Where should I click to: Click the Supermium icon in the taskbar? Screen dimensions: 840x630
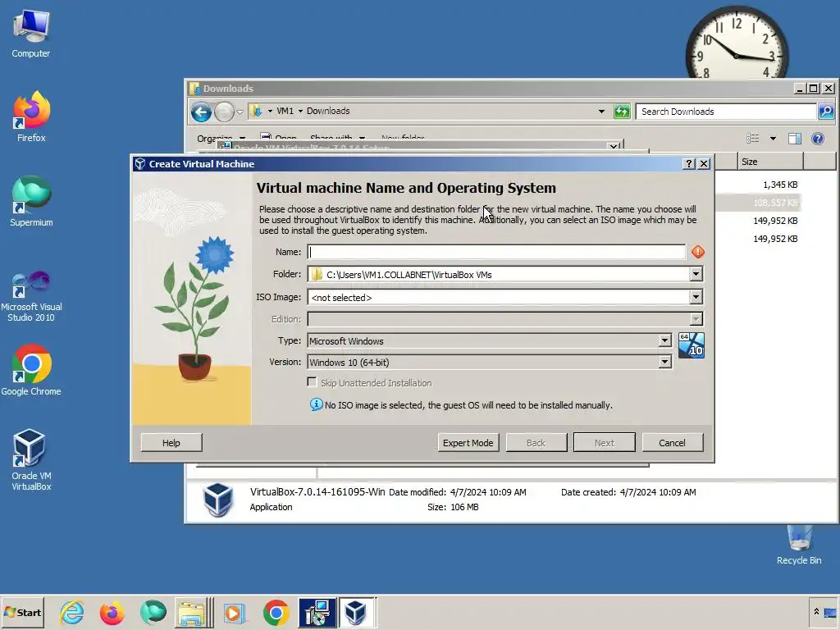[153, 612]
